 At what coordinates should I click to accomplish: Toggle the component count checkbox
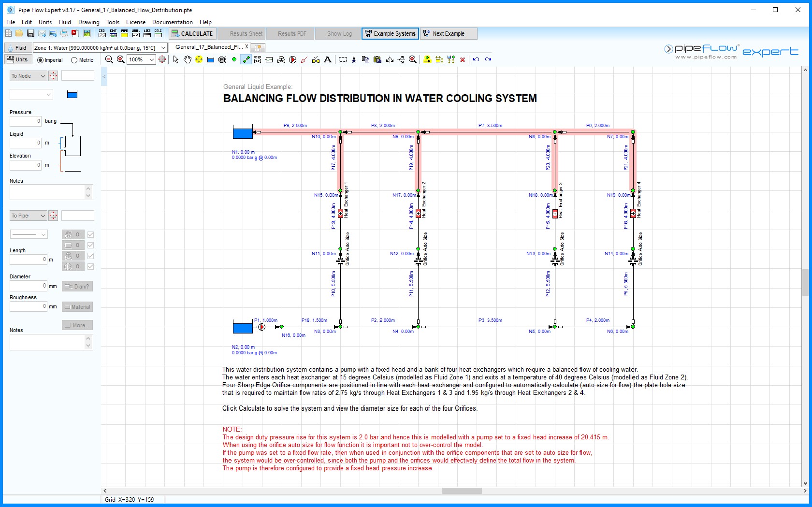point(90,245)
